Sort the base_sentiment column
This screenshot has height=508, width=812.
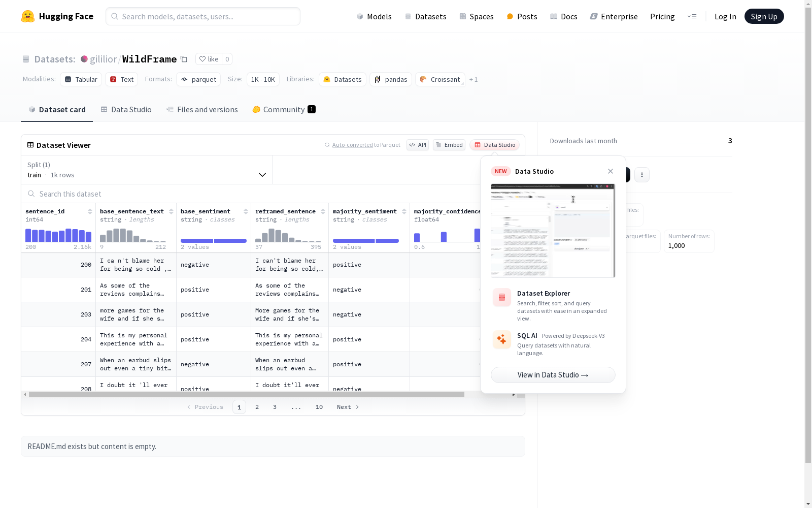point(246,211)
